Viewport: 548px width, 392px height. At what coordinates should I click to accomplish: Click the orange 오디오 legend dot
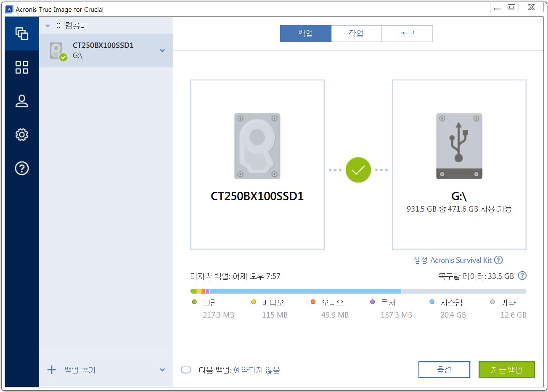tap(313, 302)
